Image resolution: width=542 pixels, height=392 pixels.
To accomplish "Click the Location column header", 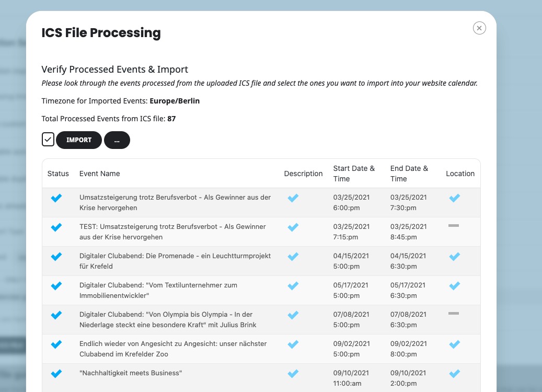I will tap(460, 174).
